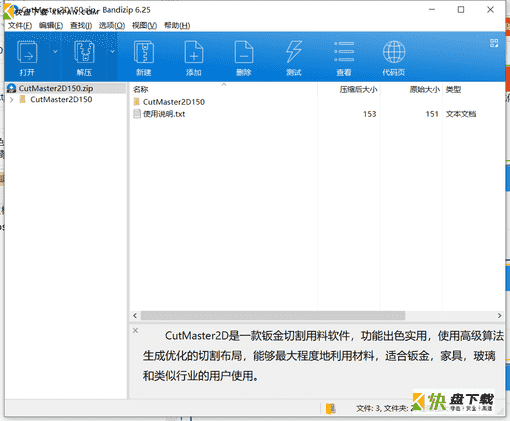
Task: Open the dropdown arrow next to 解压
Action: [x=112, y=52]
